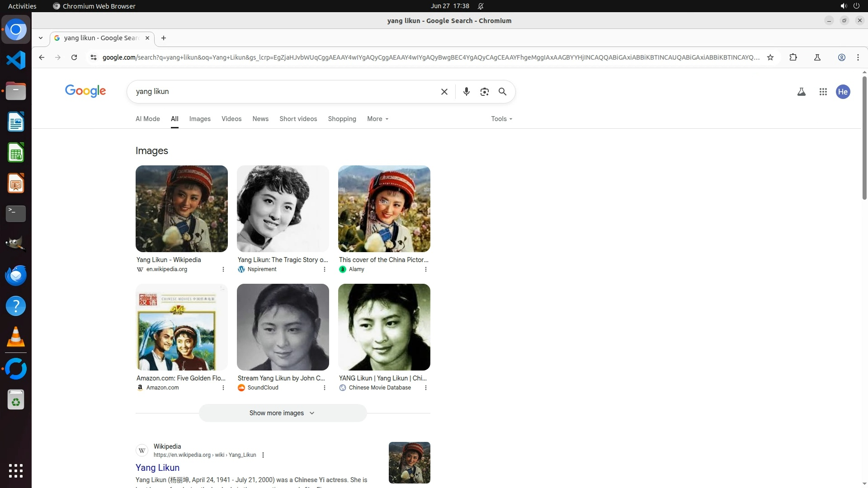This screenshot has height=488, width=868.
Task: Open site information for google.com
Action: point(93,57)
